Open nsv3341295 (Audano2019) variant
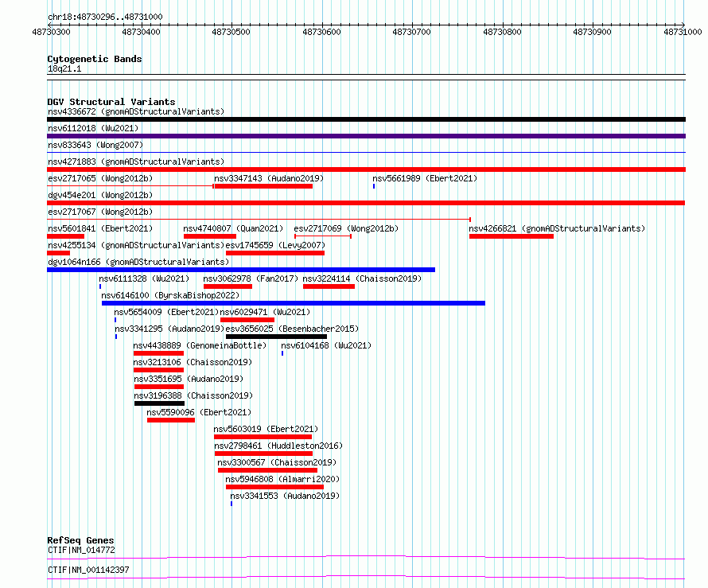This screenshot has height=588, width=708. 169,329
